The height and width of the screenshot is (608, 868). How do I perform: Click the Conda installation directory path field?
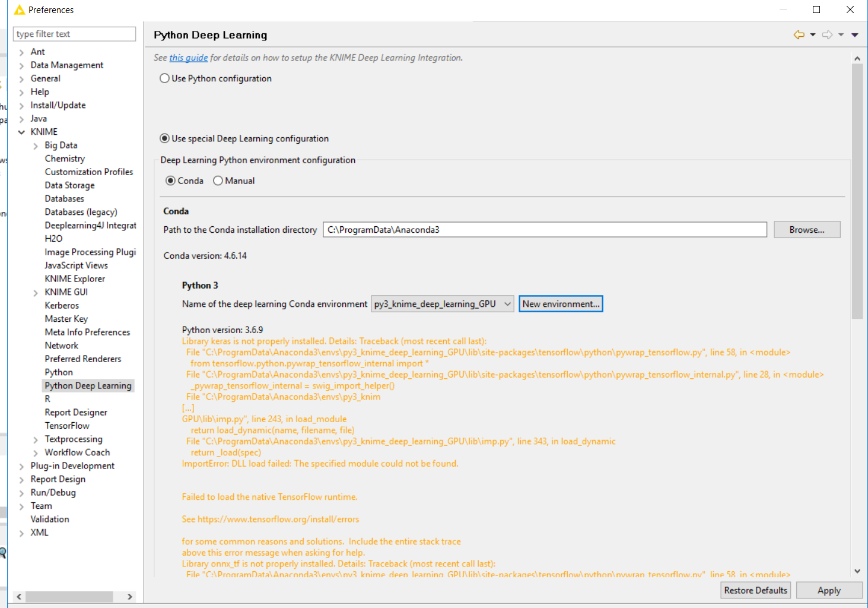pos(544,230)
